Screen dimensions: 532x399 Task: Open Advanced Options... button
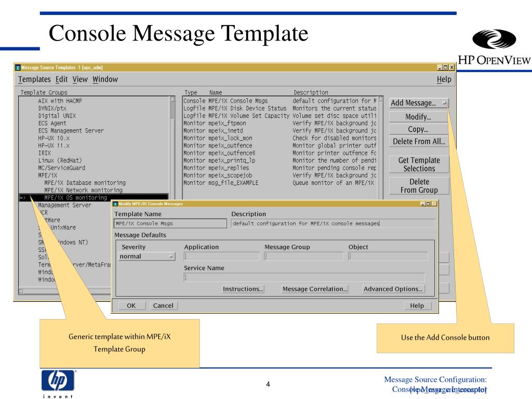point(393,289)
